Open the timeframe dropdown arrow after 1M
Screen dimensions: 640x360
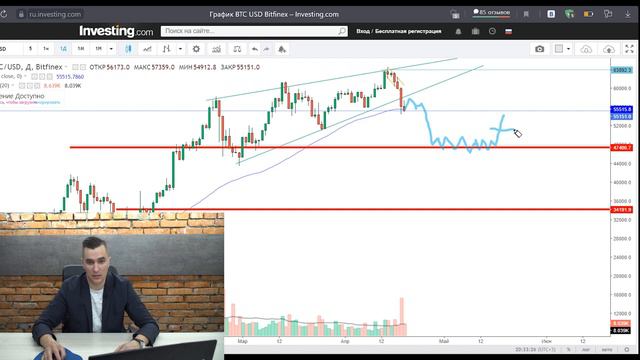tap(111, 49)
